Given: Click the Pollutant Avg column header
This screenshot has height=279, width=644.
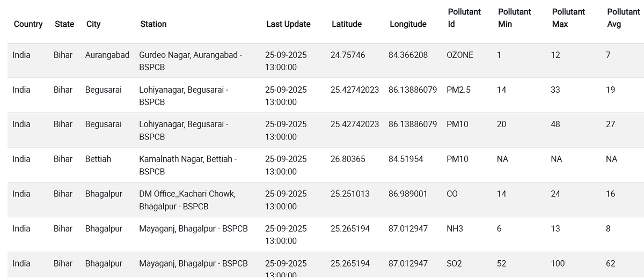Looking at the screenshot, I should [x=624, y=18].
